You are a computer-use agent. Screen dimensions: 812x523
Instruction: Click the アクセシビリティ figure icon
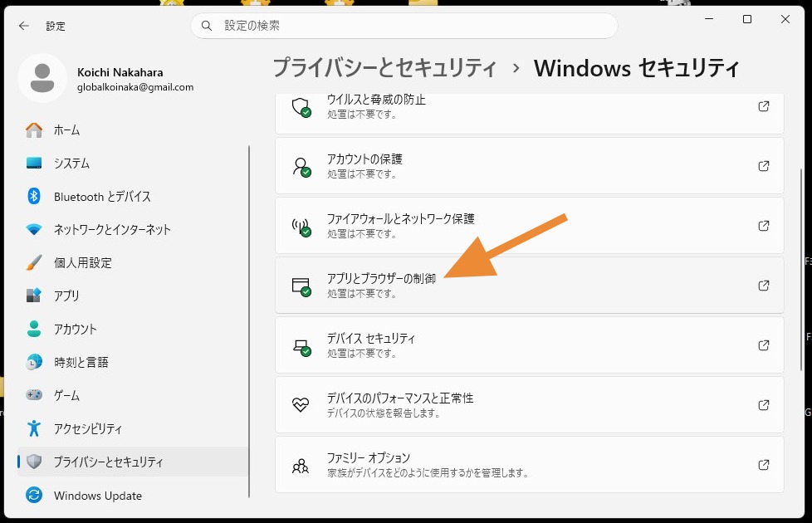point(34,428)
